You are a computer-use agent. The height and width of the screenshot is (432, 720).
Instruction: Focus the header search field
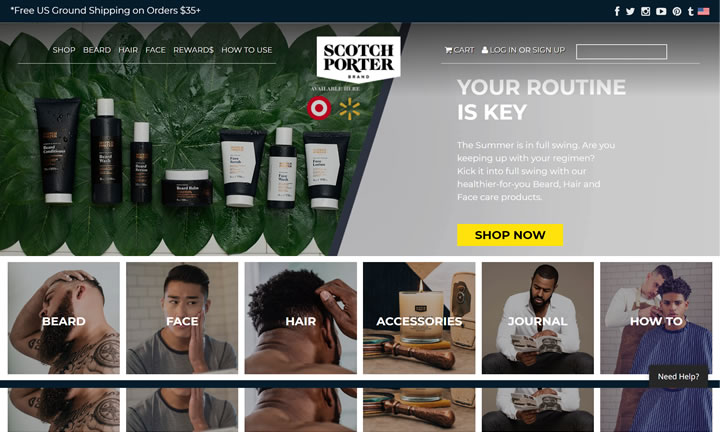pyautogui.click(x=621, y=51)
